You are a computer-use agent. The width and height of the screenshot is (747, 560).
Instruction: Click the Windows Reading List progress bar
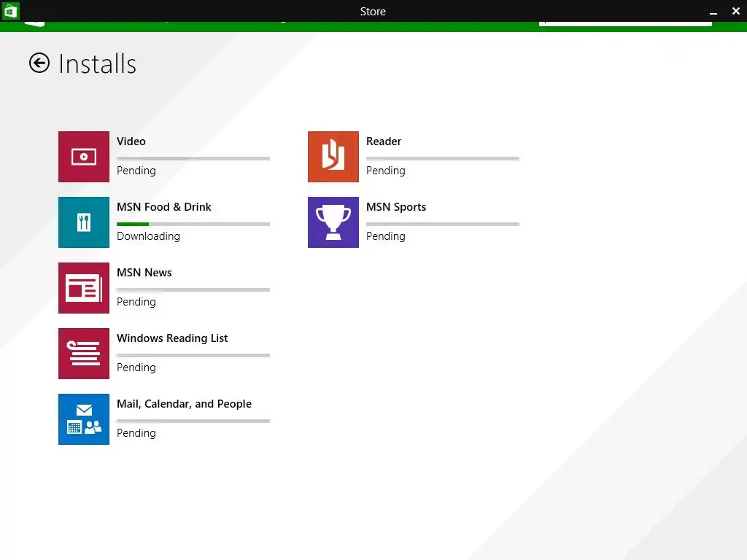click(193, 356)
